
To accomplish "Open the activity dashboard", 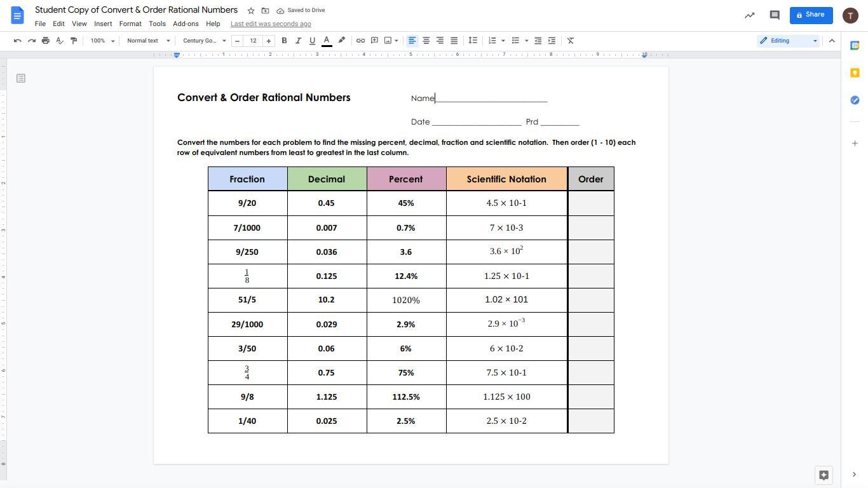I will click(x=750, y=15).
